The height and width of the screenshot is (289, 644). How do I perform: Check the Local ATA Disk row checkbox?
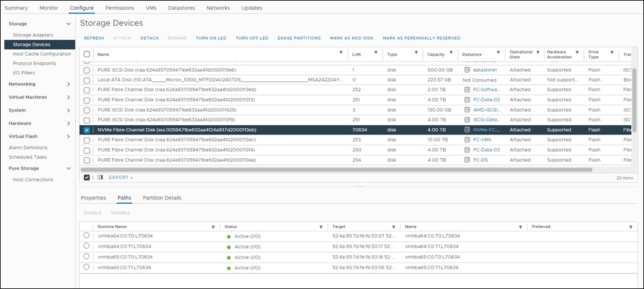tap(87, 80)
